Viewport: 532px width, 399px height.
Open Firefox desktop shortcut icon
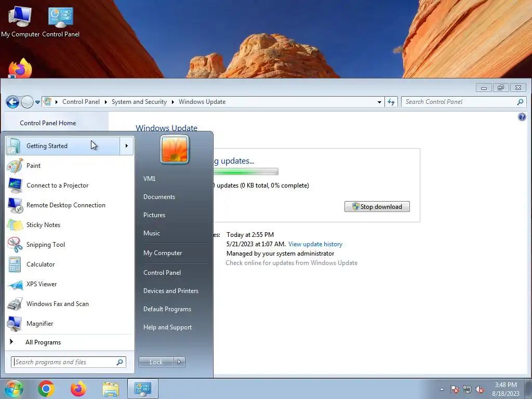pyautogui.click(x=20, y=68)
